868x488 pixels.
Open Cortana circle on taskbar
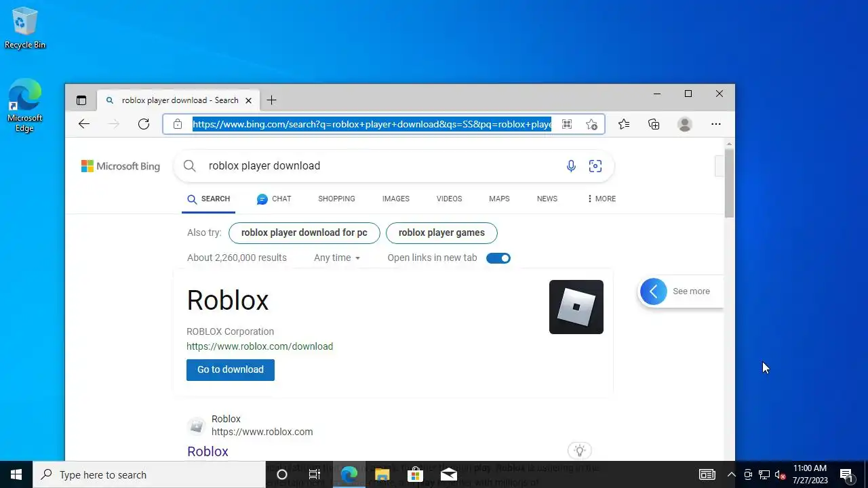[x=282, y=474]
